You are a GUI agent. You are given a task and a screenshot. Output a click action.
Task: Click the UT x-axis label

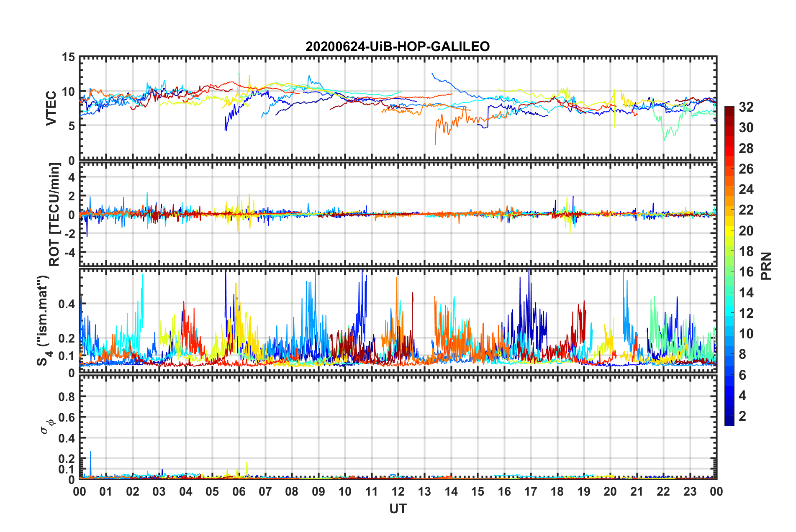click(398, 509)
